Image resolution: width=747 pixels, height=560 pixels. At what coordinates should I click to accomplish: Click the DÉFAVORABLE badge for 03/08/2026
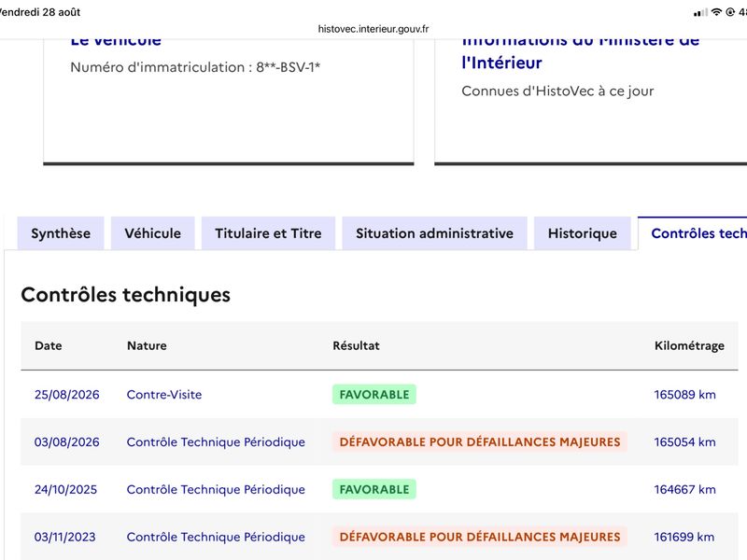[x=480, y=442]
